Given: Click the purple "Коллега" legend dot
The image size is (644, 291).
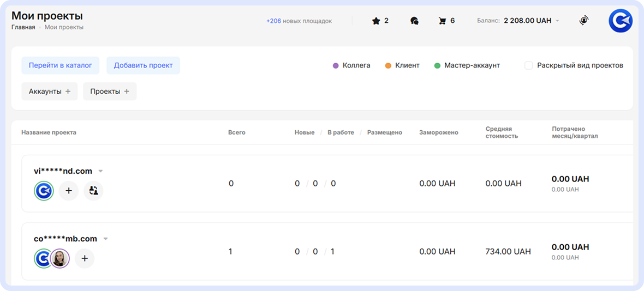Looking at the screenshot, I should (x=336, y=65).
